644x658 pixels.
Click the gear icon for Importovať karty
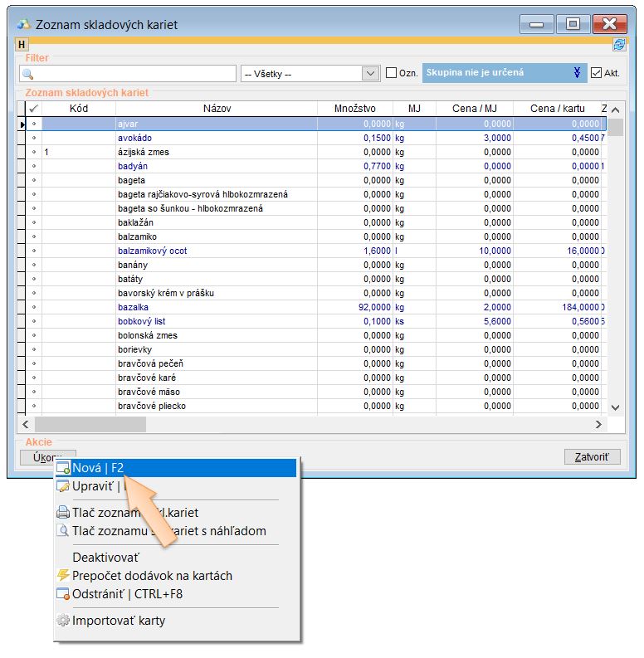[62, 621]
